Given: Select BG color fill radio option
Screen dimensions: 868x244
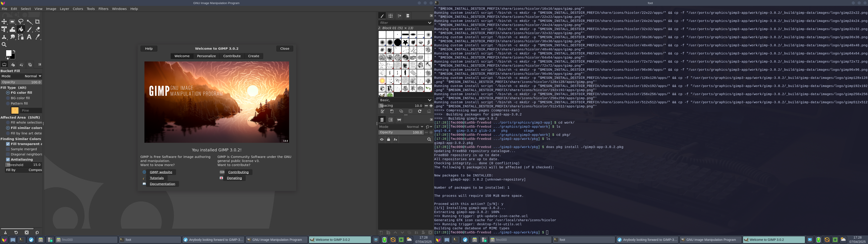Looking at the screenshot, I should point(8,98).
